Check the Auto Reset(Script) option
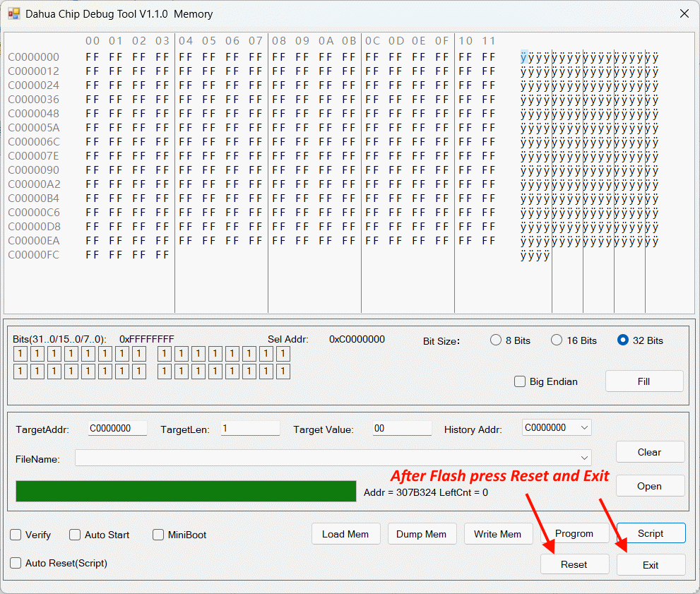Image resolution: width=700 pixels, height=594 pixels. 16,563
